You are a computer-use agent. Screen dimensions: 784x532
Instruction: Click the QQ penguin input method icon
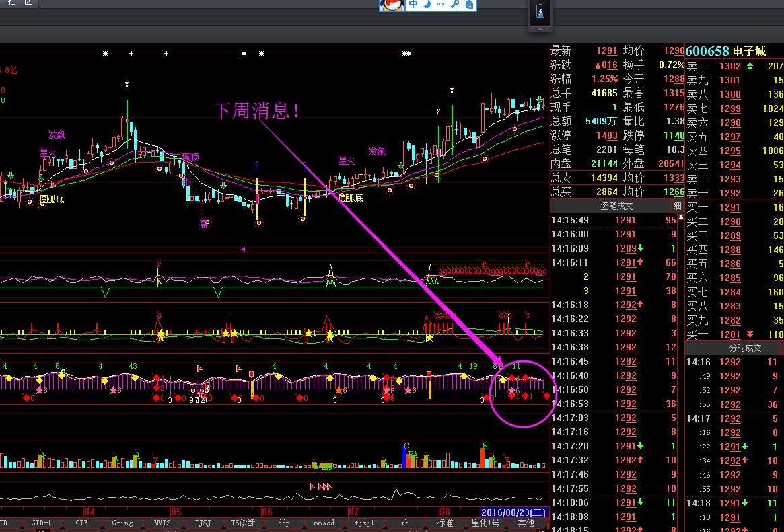pos(392,5)
